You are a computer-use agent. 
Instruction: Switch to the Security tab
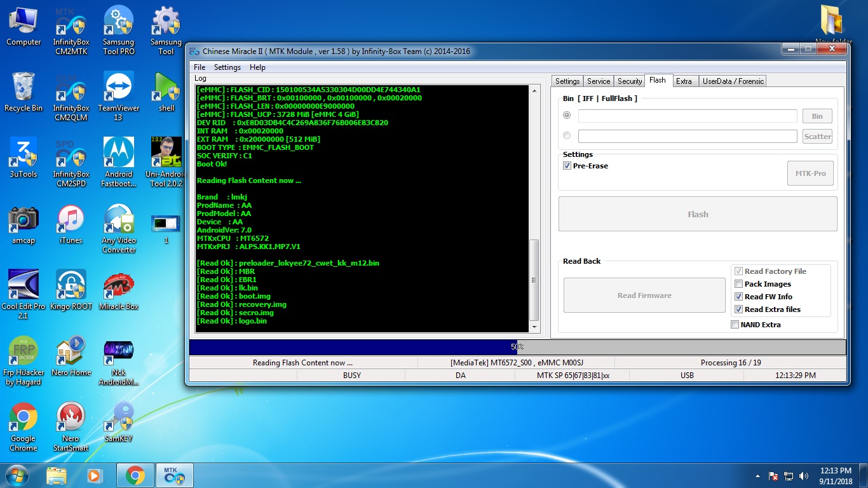click(630, 81)
